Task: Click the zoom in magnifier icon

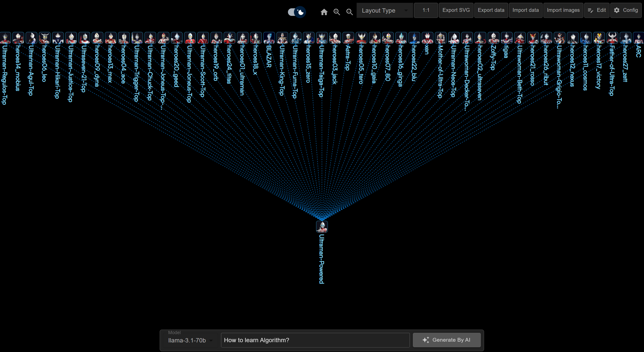Action: point(337,12)
